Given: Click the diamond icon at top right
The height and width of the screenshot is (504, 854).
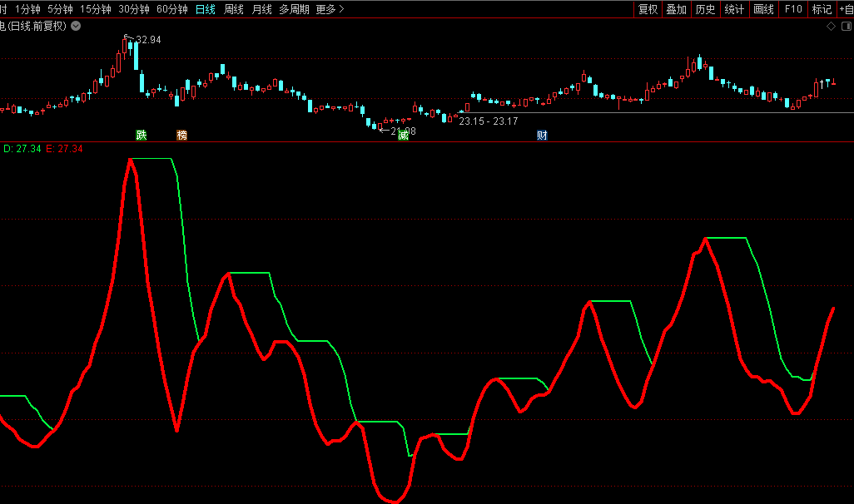Looking at the screenshot, I should click(830, 27).
